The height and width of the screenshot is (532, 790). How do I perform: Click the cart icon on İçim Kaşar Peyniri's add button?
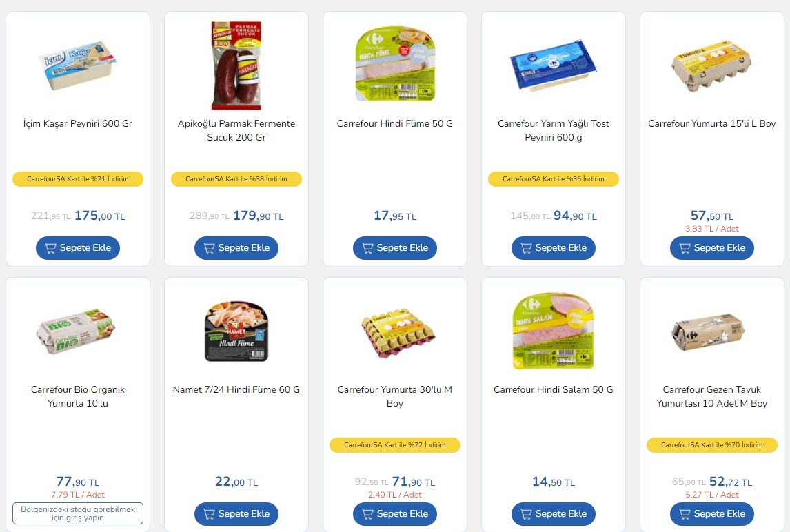52,247
